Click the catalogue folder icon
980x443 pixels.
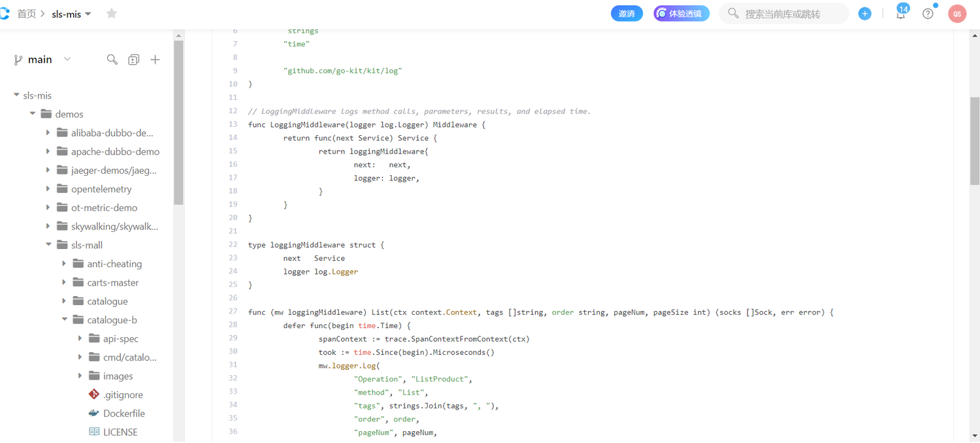coord(78,301)
